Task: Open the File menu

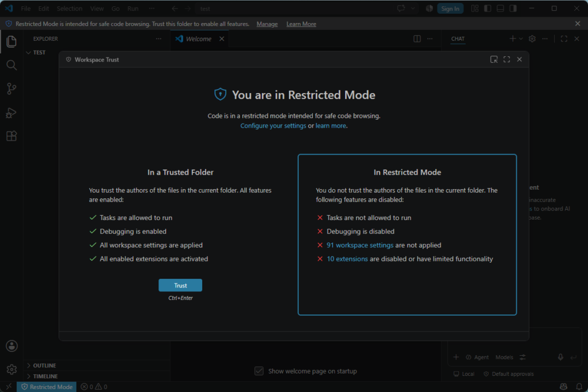Action: [26, 8]
